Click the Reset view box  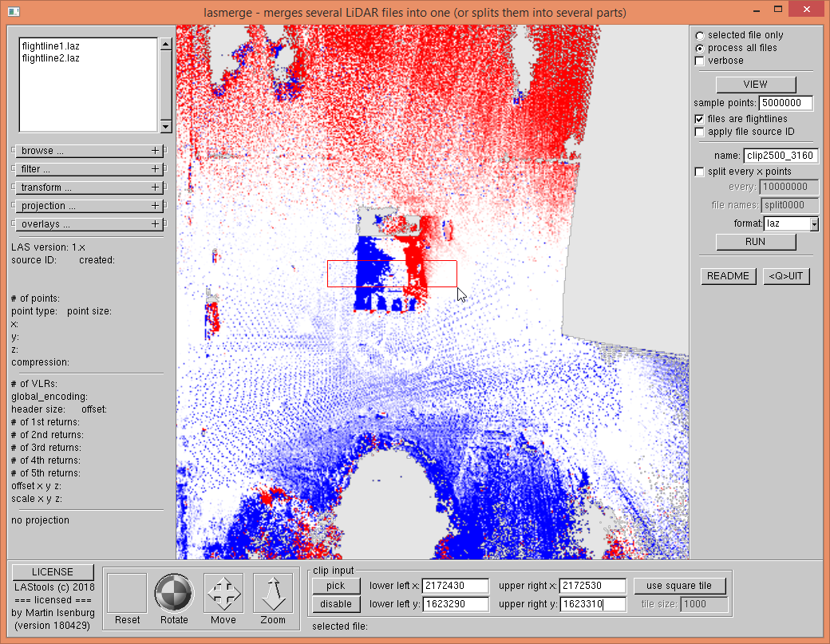point(127,594)
